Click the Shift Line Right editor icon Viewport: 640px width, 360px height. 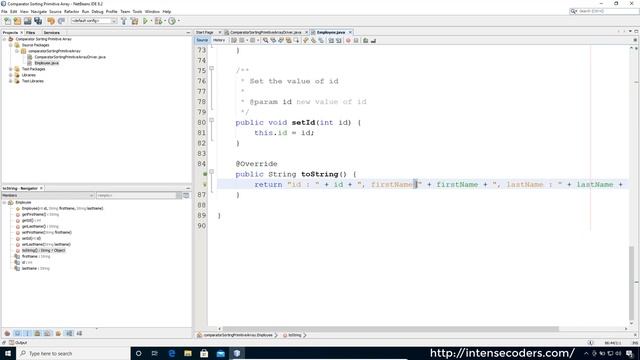click(x=339, y=40)
